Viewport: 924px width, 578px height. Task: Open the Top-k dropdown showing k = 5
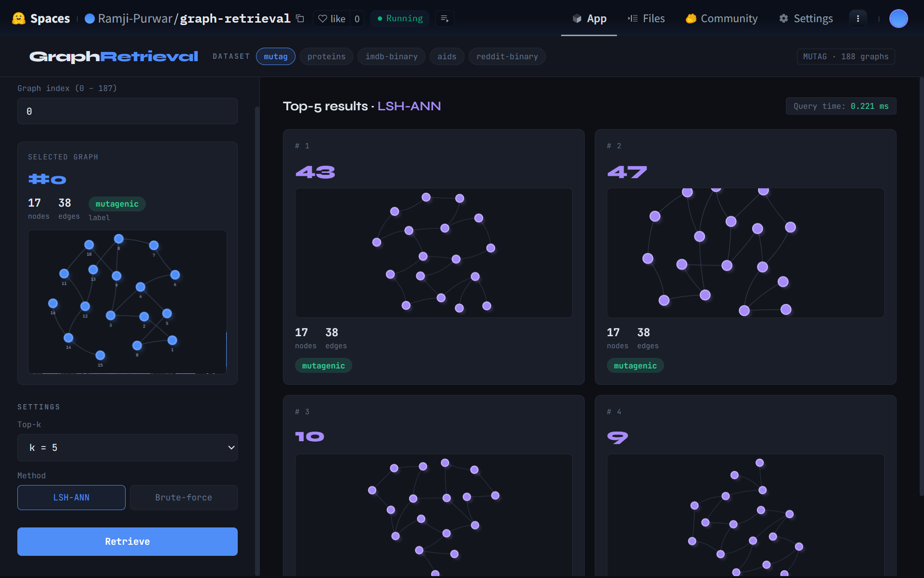(128, 447)
